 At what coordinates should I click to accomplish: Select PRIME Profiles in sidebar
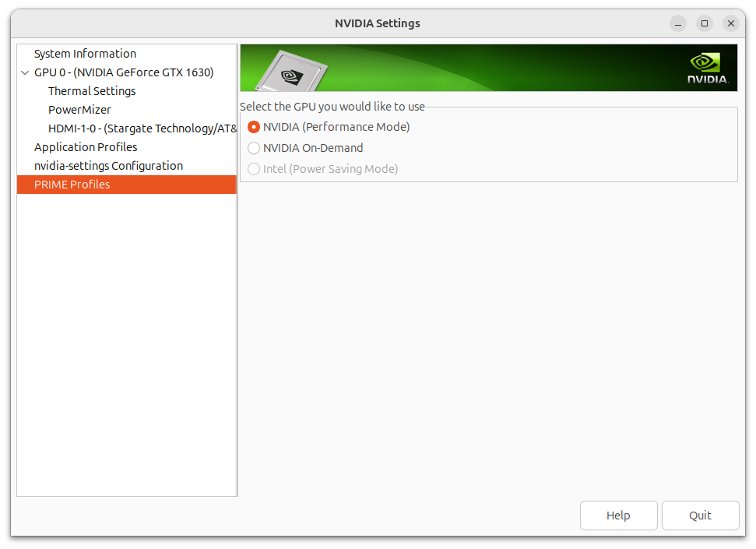coord(127,185)
